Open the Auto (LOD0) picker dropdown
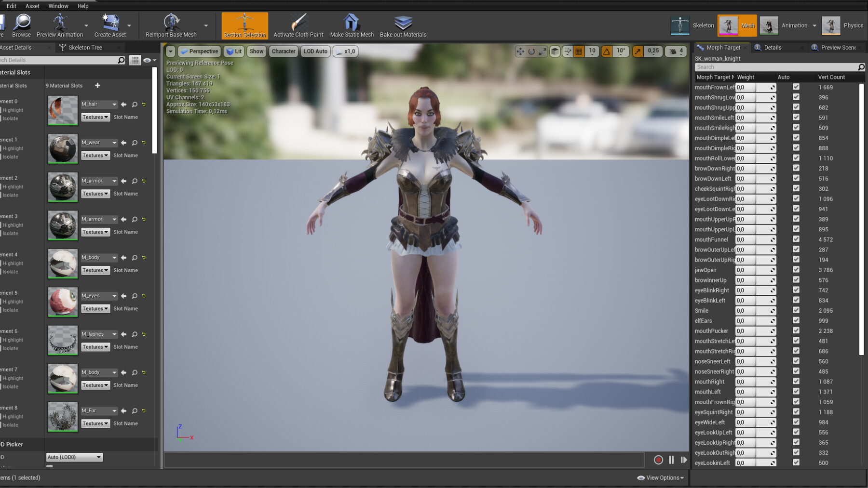This screenshot has width=868, height=488. pos(73,457)
